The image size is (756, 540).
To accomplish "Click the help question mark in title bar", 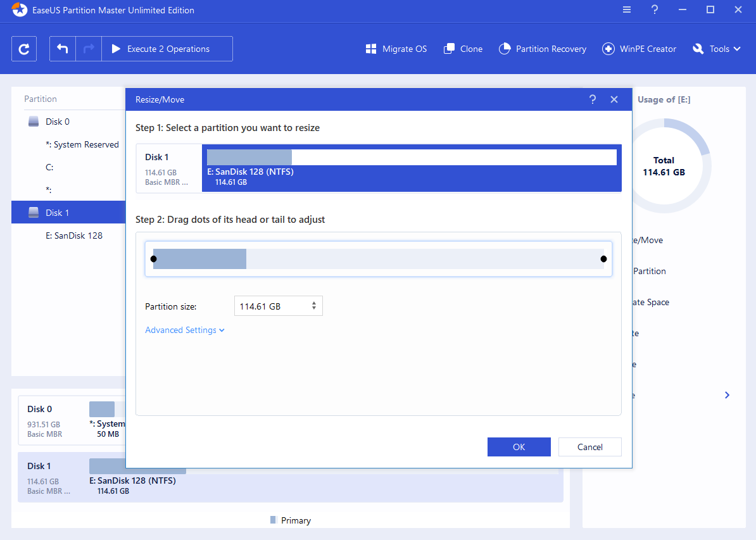I will [x=654, y=9].
